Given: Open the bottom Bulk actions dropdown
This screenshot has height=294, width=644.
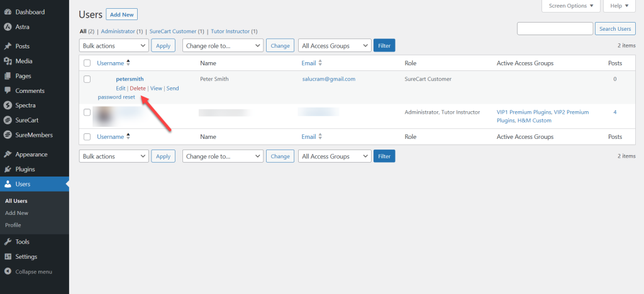Looking at the screenshot, I should pos(114,156).
